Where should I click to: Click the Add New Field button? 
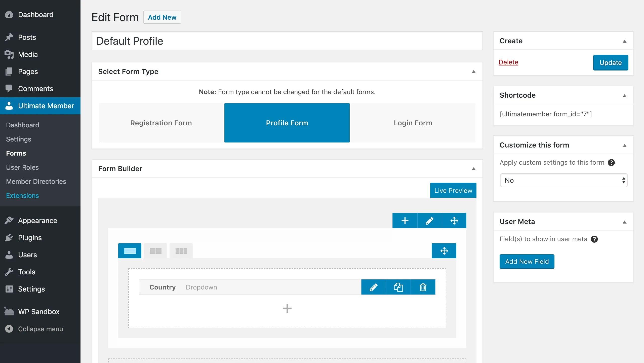point(527,261)
